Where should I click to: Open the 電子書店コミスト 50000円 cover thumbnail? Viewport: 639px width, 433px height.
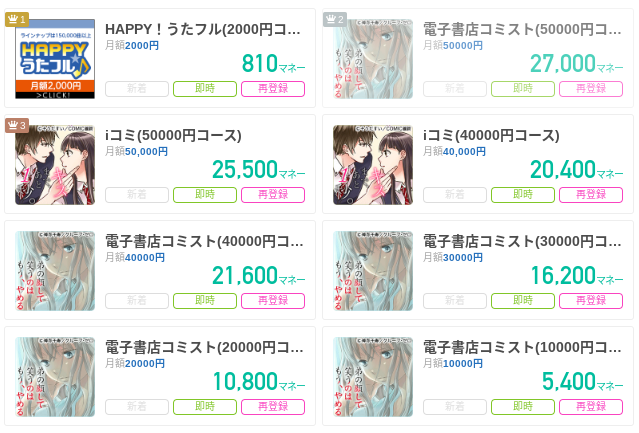click(x=373, y=59)
